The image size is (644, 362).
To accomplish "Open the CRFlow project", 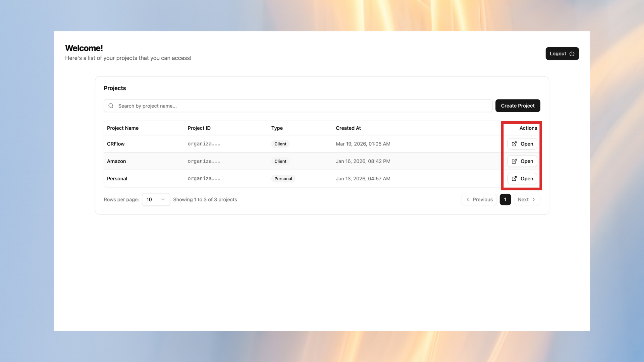I will click(x=522, y=144).
